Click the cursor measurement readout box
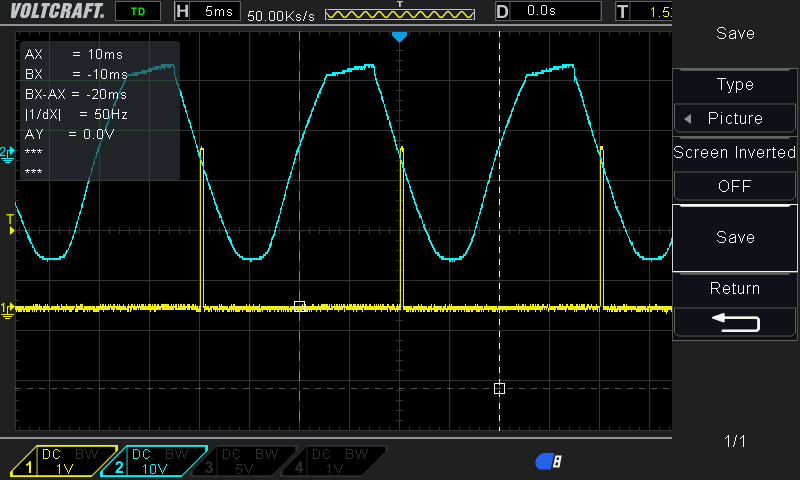This screenshot has height=480, width=800. pyautogui.click(x=99, y=111)
